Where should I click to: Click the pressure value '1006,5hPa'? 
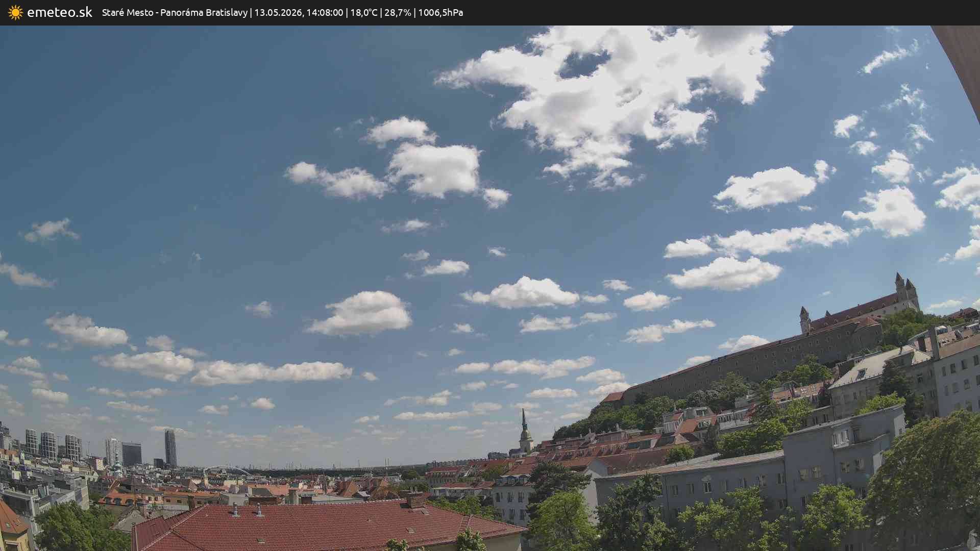(x=440, y=12)
